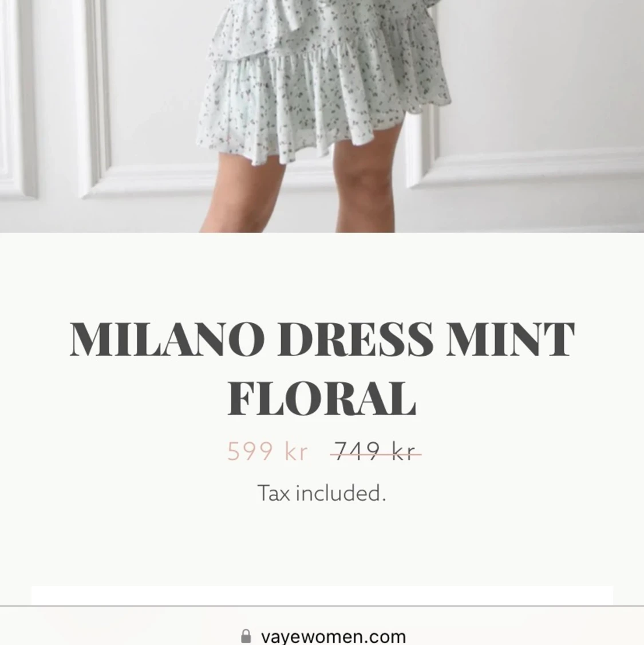
Task: Tap the white options panel below tax note
Action: (322, 595)
